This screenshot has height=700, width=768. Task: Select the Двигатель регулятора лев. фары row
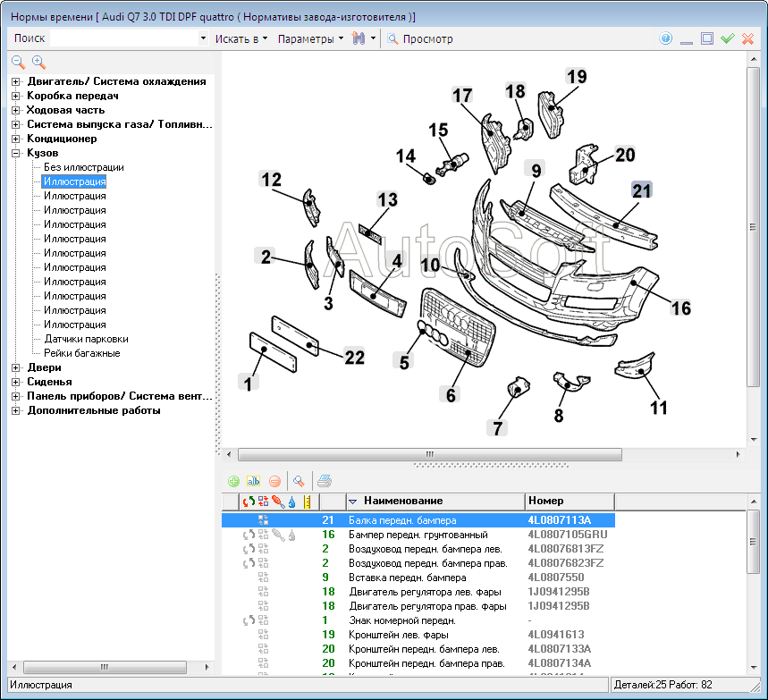(x=418, y=592)
